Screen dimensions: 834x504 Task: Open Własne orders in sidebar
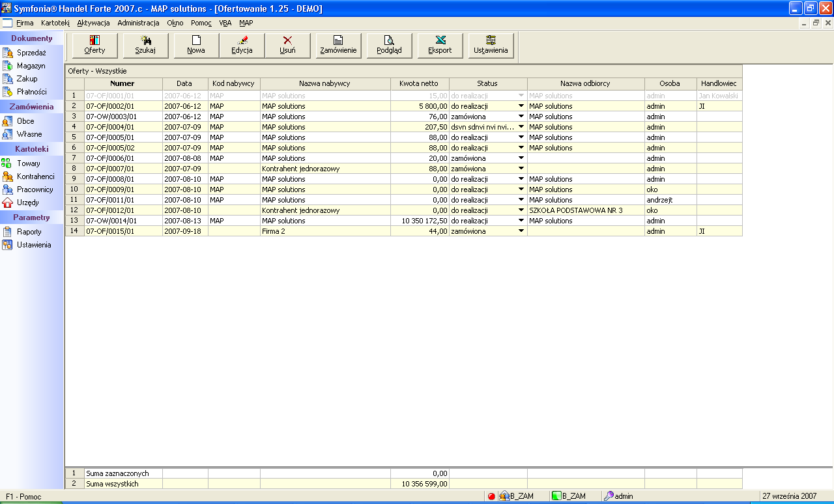pos(22,134)
